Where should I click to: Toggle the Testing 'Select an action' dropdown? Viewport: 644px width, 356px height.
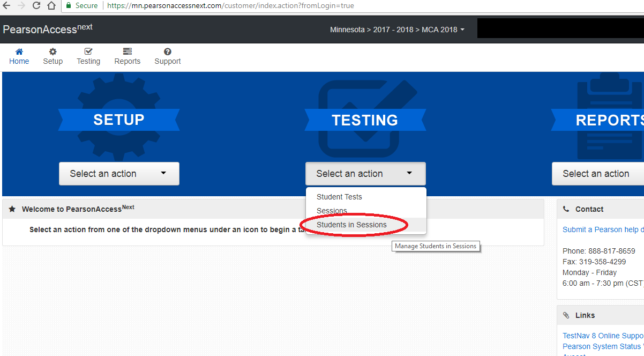365,174
